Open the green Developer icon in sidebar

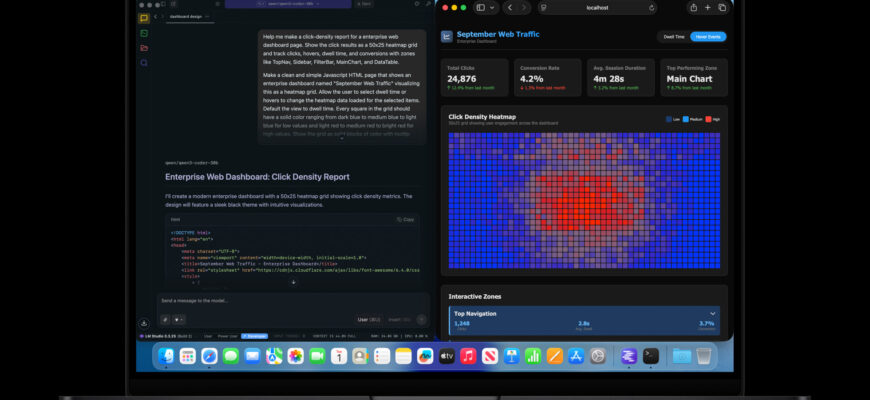tap(144, 33)
